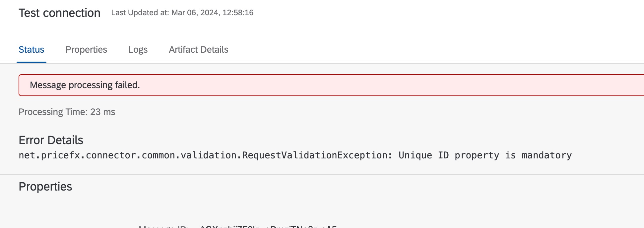Click the "23 ms" duration value
This screenshot has width=644, height=228.
click(103, 112)
